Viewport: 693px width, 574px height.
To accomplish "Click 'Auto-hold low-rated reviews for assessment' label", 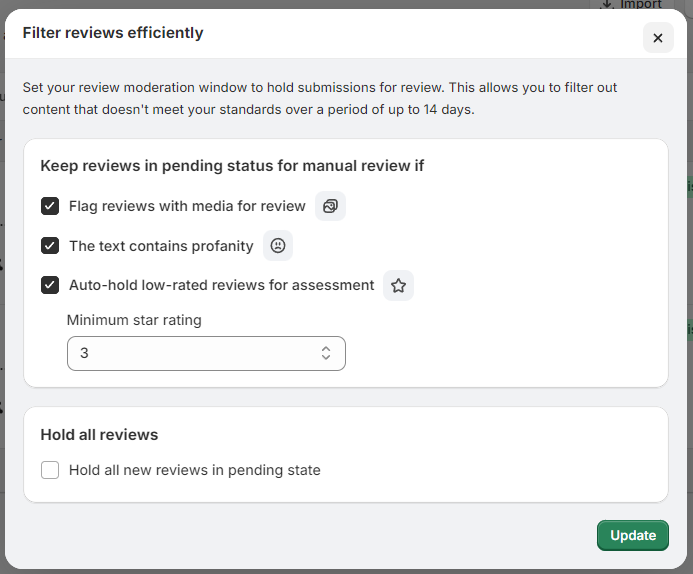I will (221, 285).
